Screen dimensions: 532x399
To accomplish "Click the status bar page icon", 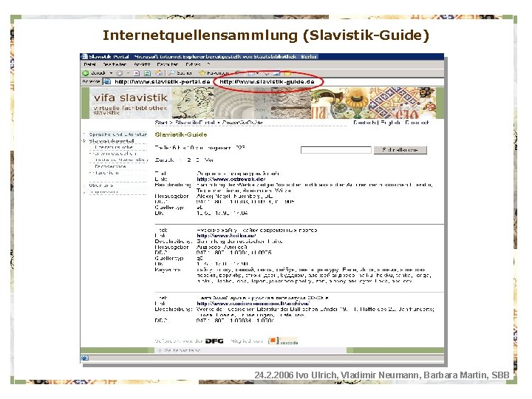I will pyautogui.click(x=85, y=358).
